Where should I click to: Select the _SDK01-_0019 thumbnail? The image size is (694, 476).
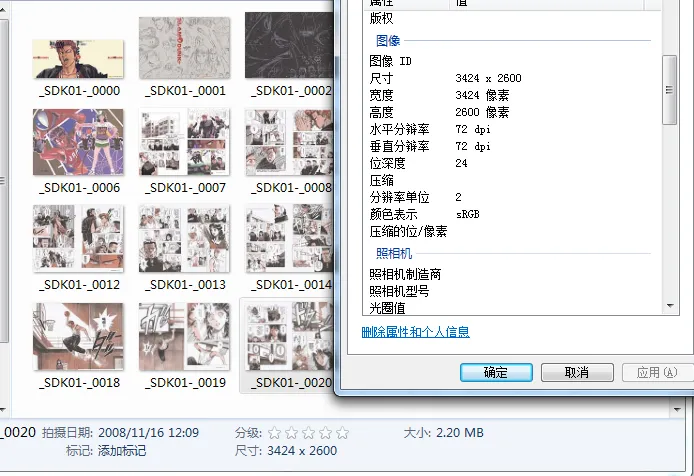(x=184, y=337)
